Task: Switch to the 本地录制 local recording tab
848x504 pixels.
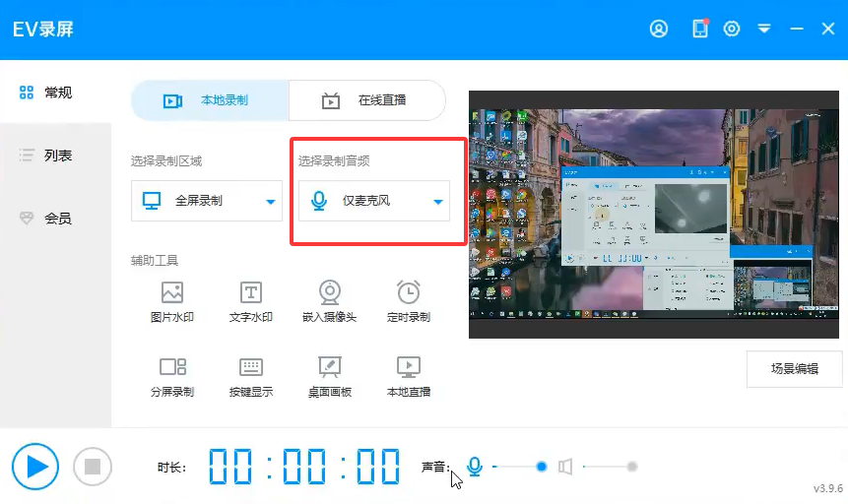Action: pos(210,100)
